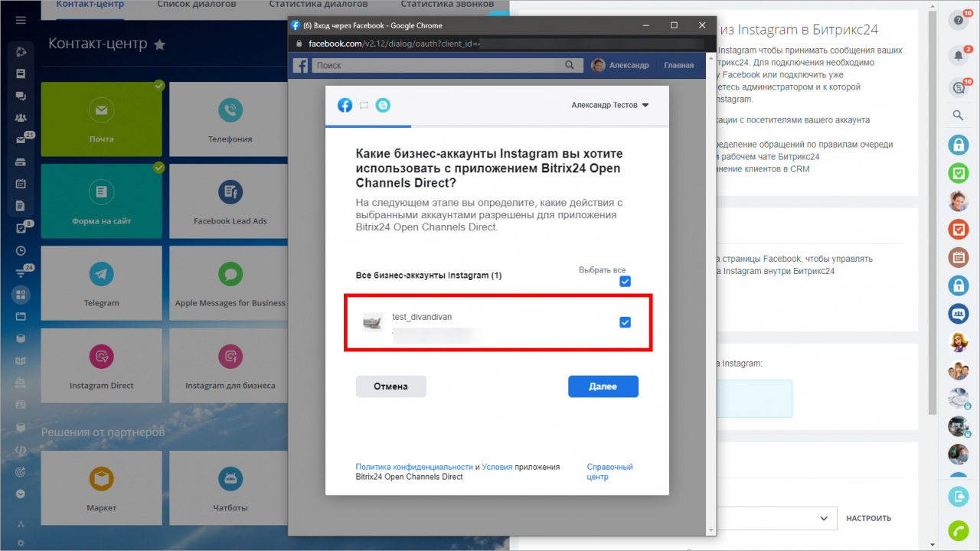Open calendar icon in left sidebar
The image size is (980, 551).
pyautogui.click(x=21, y=184)
